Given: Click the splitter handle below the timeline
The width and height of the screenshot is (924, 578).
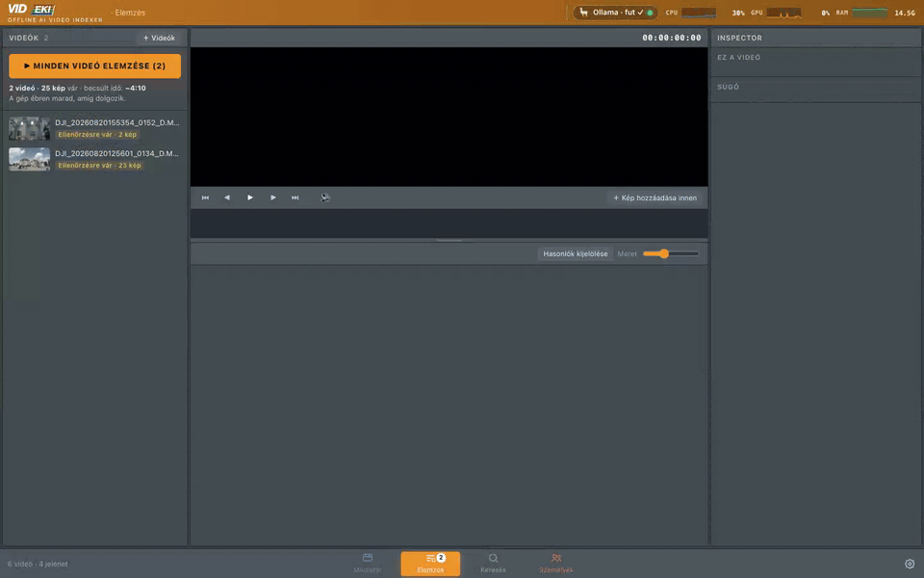Looking at the screenshot, I should point(449,240).
